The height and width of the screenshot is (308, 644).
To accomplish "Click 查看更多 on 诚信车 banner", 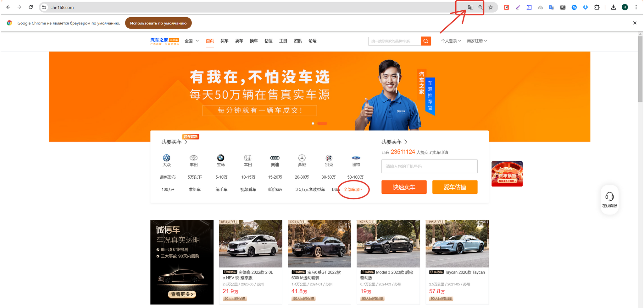I will (182, 294).
